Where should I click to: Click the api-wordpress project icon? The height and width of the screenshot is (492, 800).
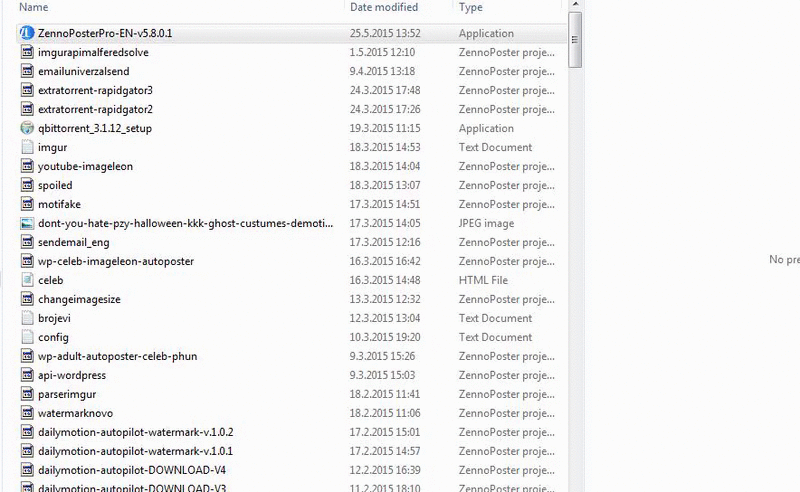pos(27,375)
